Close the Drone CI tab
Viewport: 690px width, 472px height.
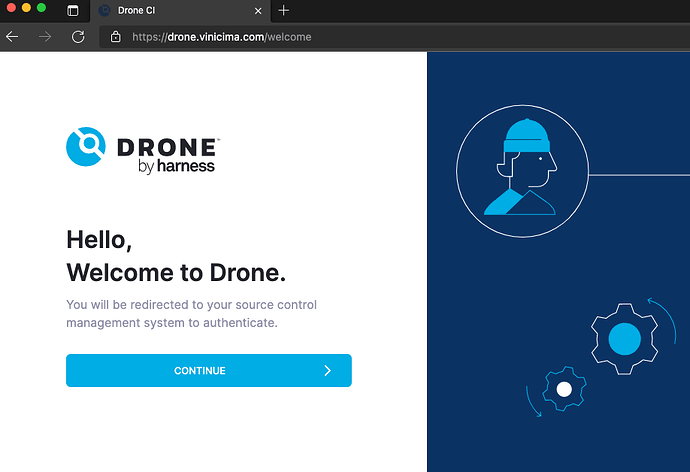pos(258,10)
